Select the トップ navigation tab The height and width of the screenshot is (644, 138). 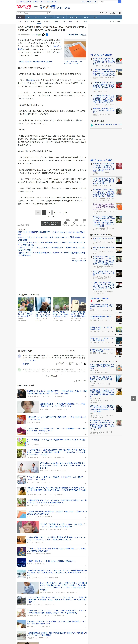[20, 17]
